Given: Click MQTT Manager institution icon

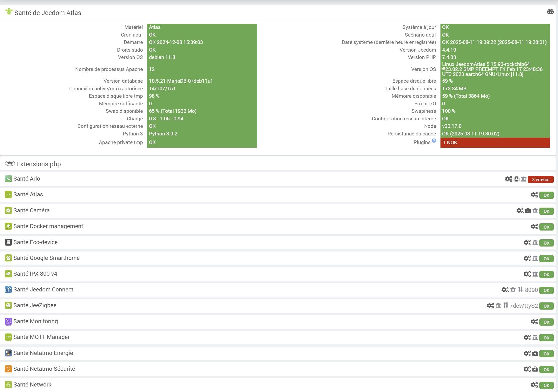Looking at the screenshot, I should coord(535,337).
